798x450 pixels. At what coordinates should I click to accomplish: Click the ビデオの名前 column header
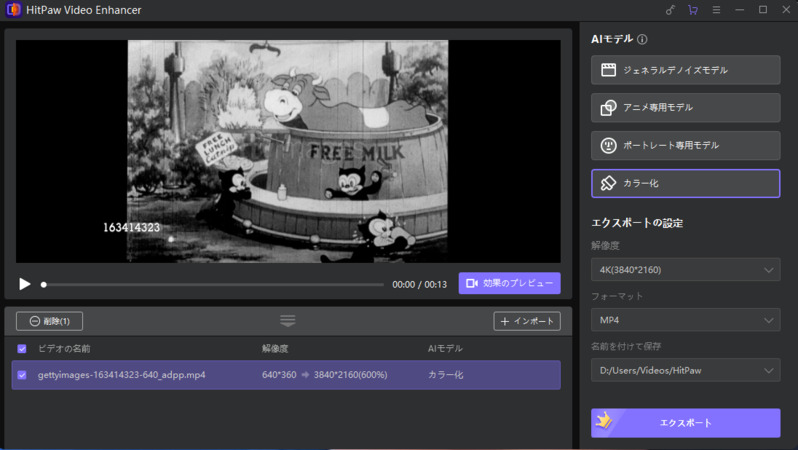(x=64, y=349)
